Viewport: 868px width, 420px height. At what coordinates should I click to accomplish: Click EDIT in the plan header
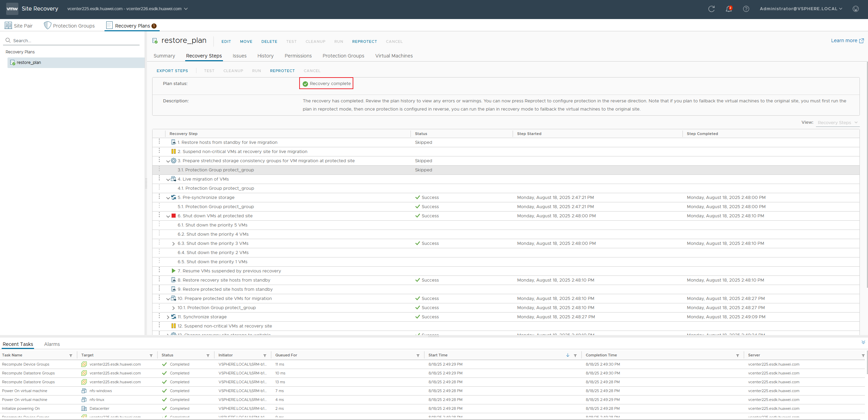pos(226,41)
